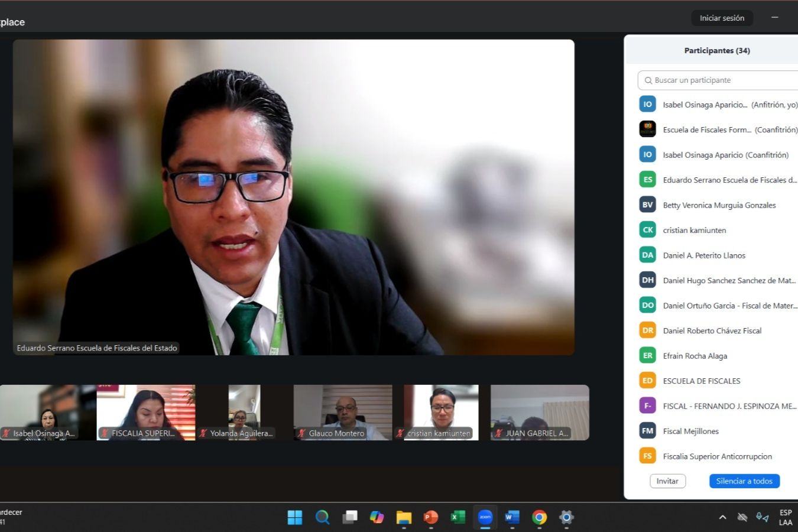The height and width of the screenshot is (532, 798).
Task: Expand the hidden system tray icons chevron
Action: [722, 517]
